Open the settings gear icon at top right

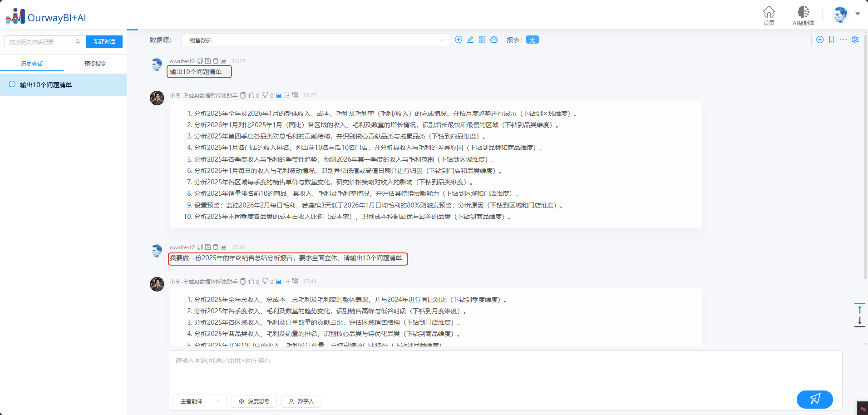pos(855,40)
